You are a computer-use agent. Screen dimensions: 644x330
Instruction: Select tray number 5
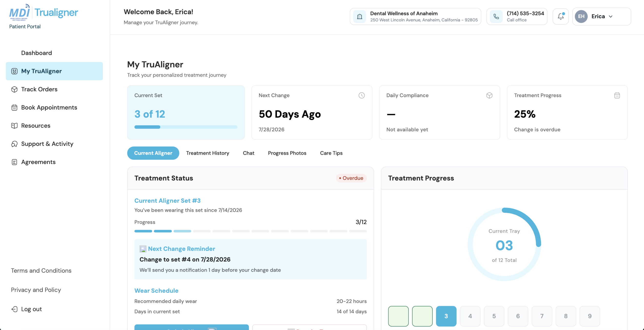494,316
